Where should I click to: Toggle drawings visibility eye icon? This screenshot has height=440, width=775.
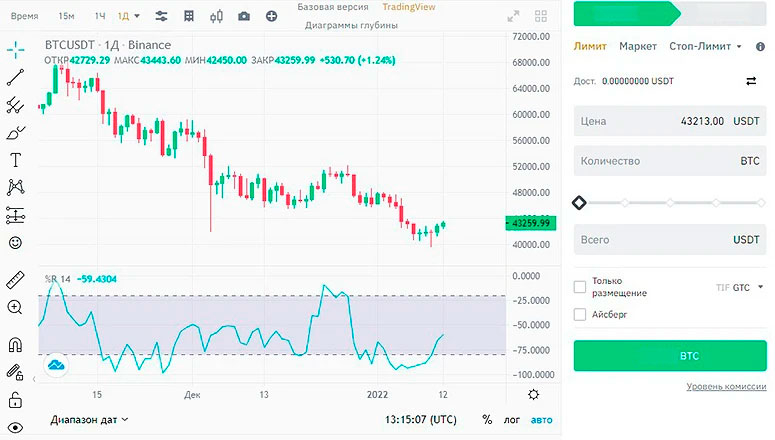(x=15, y=428)
